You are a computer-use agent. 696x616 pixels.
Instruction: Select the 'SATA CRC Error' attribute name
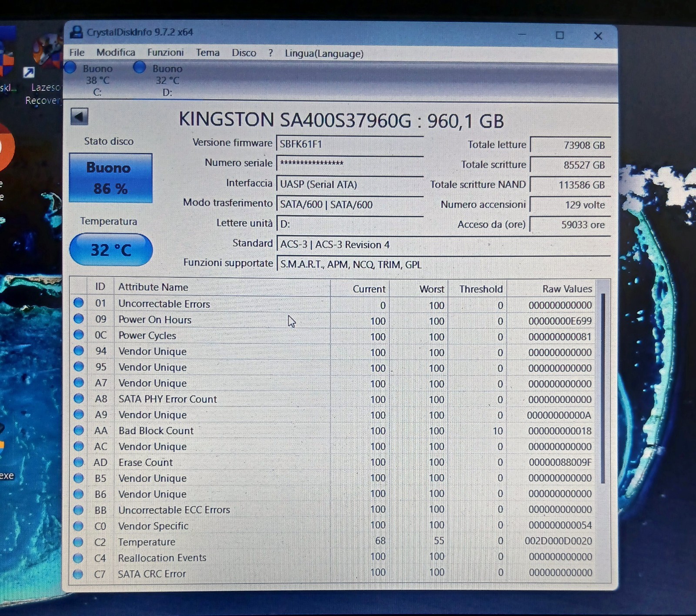coord(152,574)
